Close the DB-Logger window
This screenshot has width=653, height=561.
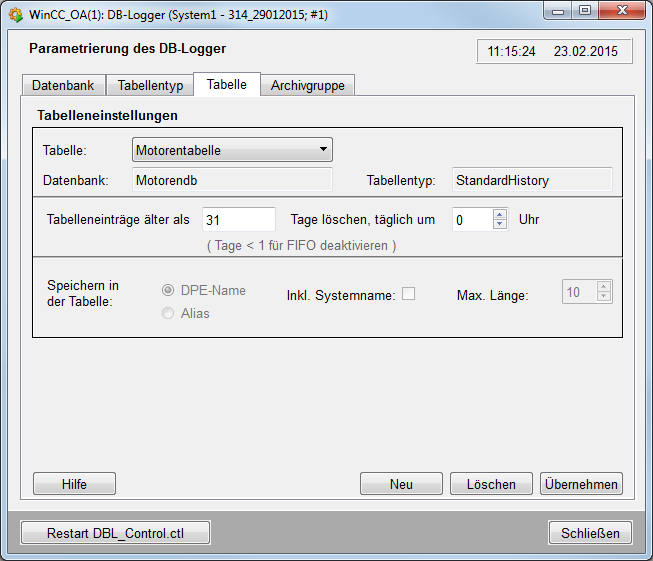coord(622,11)
